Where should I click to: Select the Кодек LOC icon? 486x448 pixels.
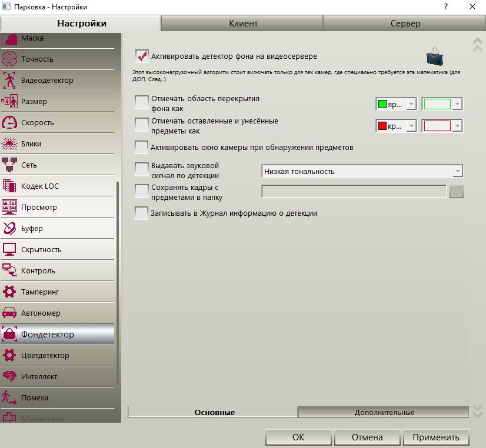(9, 186)
